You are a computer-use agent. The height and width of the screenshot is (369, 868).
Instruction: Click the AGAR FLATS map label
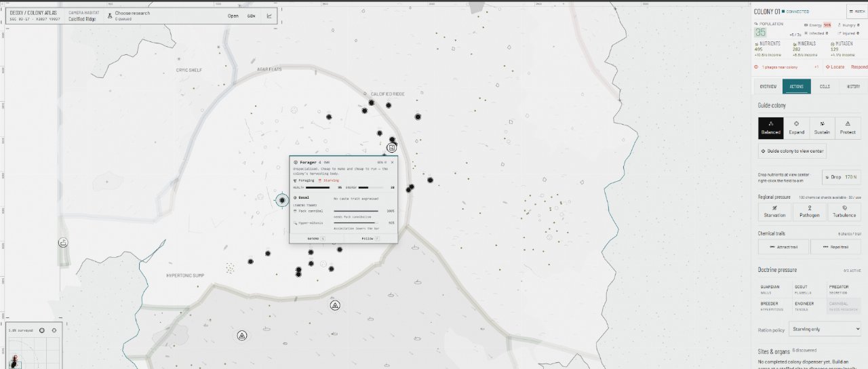(269, 69)
